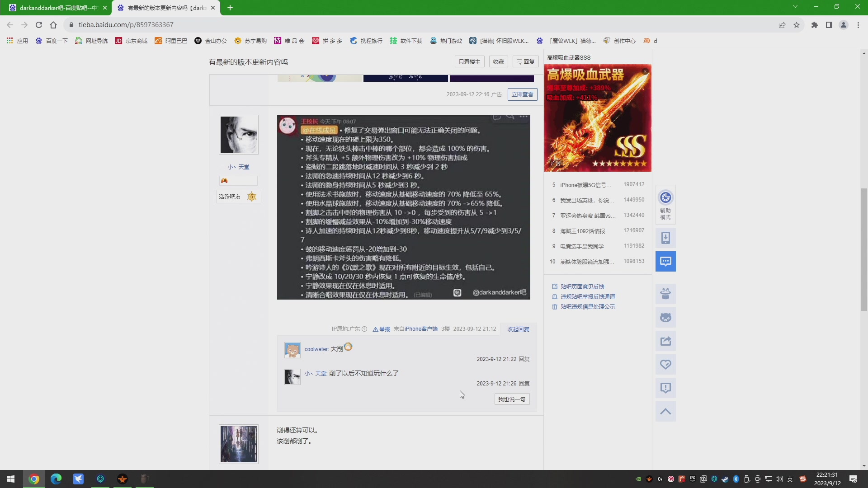
Task: Go to browser home page icon
Action: (53, 25)
